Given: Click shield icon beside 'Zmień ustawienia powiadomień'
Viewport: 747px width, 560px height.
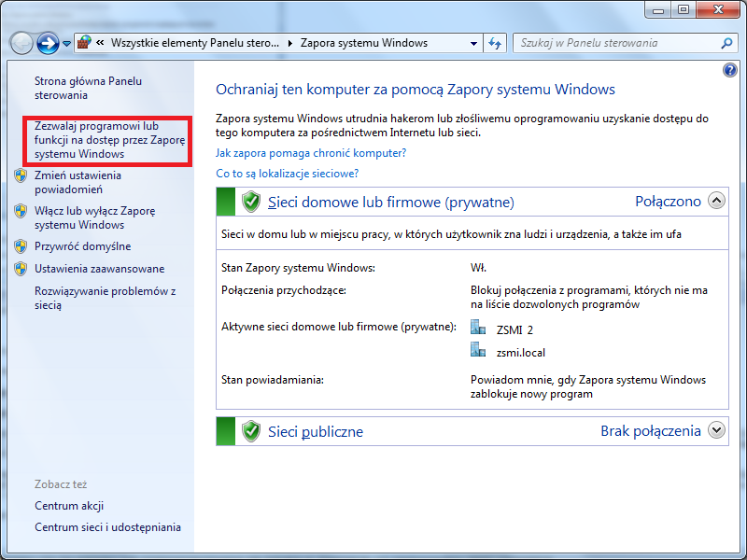Looking at the screenshot, I should point(21,175).
